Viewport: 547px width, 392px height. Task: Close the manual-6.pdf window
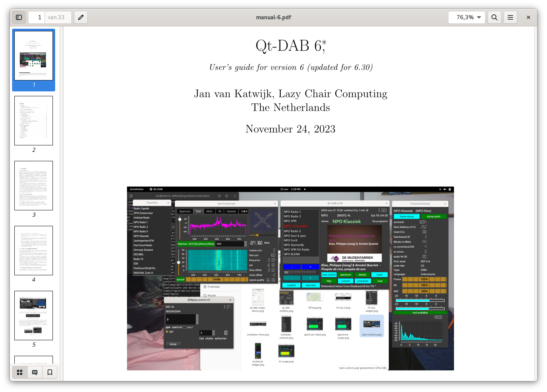[x=528, y=17]
